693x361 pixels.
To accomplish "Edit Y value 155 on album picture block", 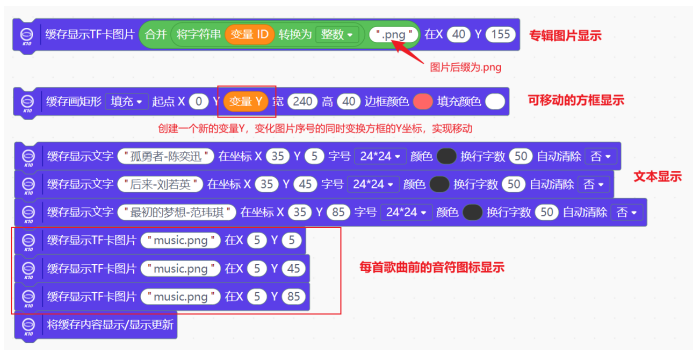I will pos(500,34).
